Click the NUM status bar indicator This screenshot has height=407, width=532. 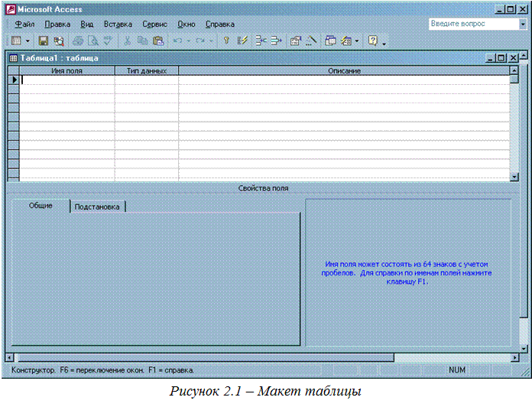pos(456,370)
